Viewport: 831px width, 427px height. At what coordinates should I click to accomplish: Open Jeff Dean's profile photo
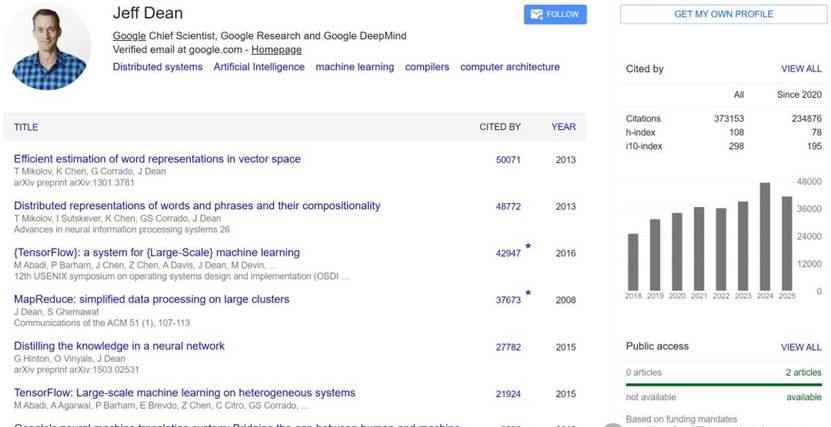coord(48,47)
